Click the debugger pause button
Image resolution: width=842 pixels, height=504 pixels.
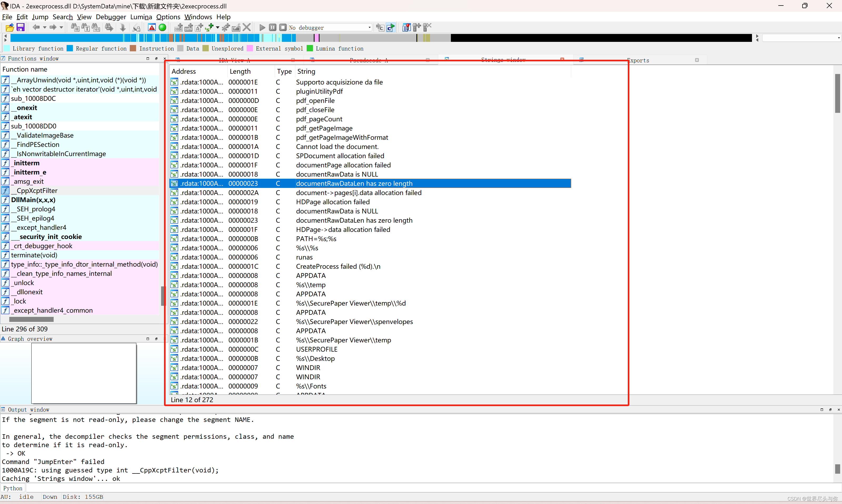pos(272,28)
